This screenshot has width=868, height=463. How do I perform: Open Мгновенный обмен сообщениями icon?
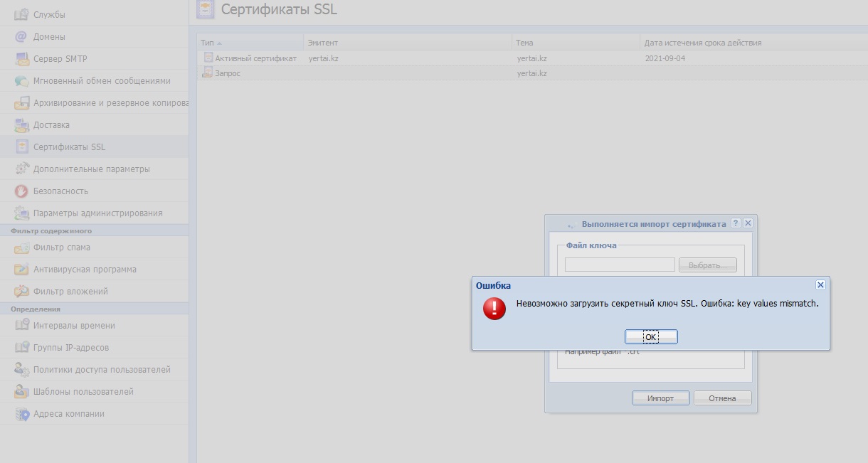[x=21, y=81]
